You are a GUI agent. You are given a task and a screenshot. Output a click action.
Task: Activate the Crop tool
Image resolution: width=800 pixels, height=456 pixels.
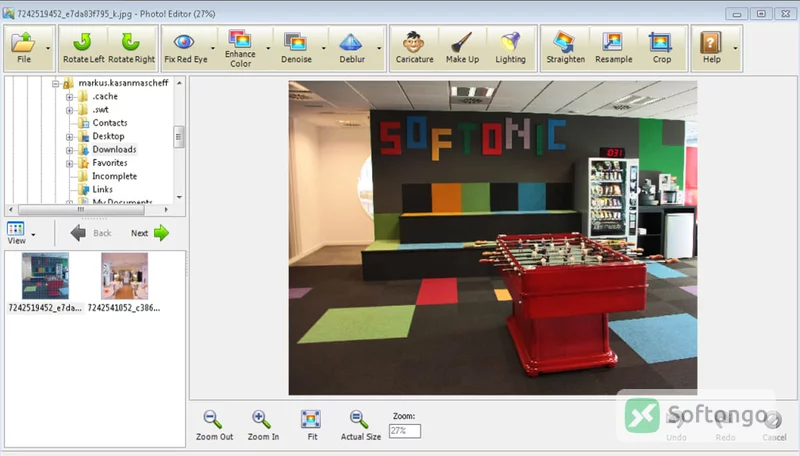click(x=662, y=48)
